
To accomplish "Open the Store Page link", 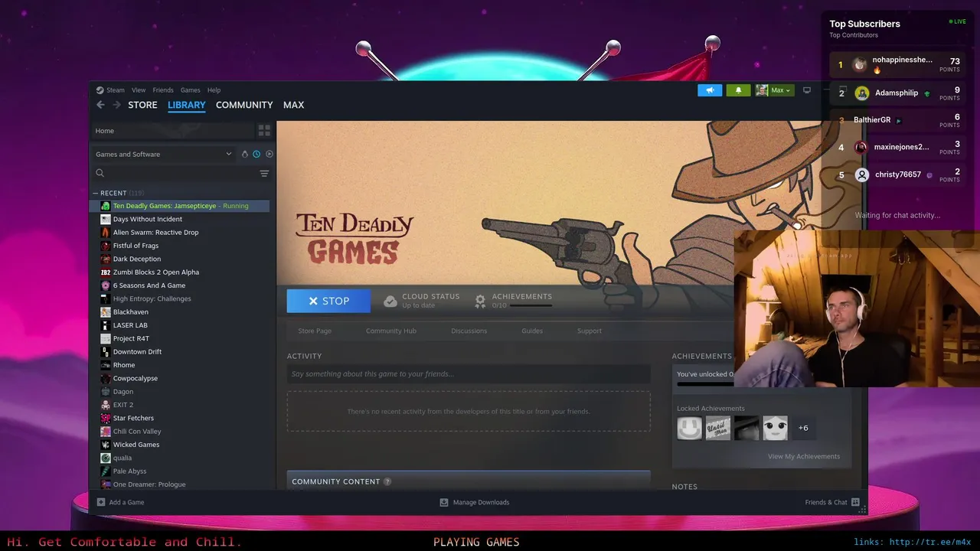I will 315,331.
